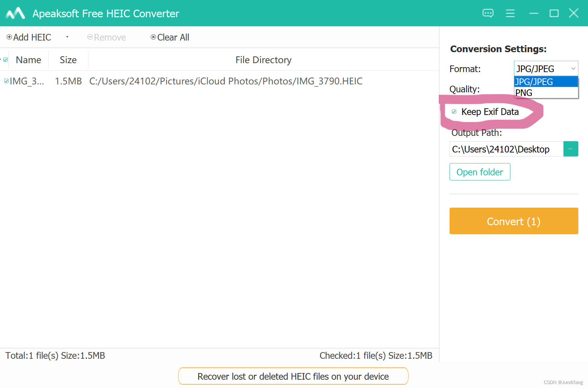Image resolution: width=588 pixels, height=388 pixels.
Task: Click Open folder button
Action: [480, 172]
